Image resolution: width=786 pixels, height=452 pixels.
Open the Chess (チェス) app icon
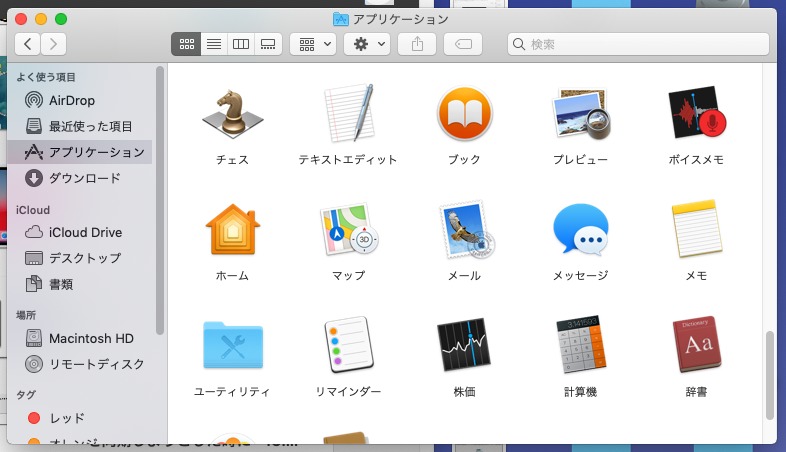pos(233,114)
